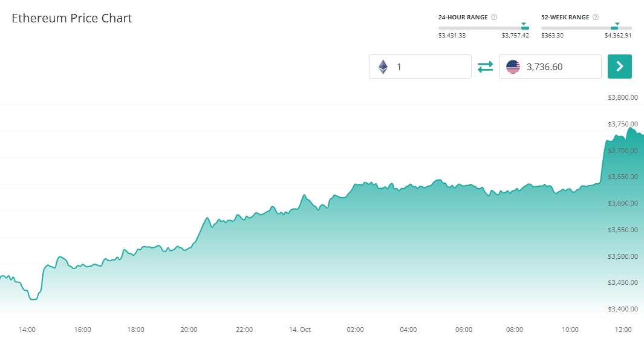Click the 20:00 time axis label
Screen dimensions: 644x338
pos(189,330)
